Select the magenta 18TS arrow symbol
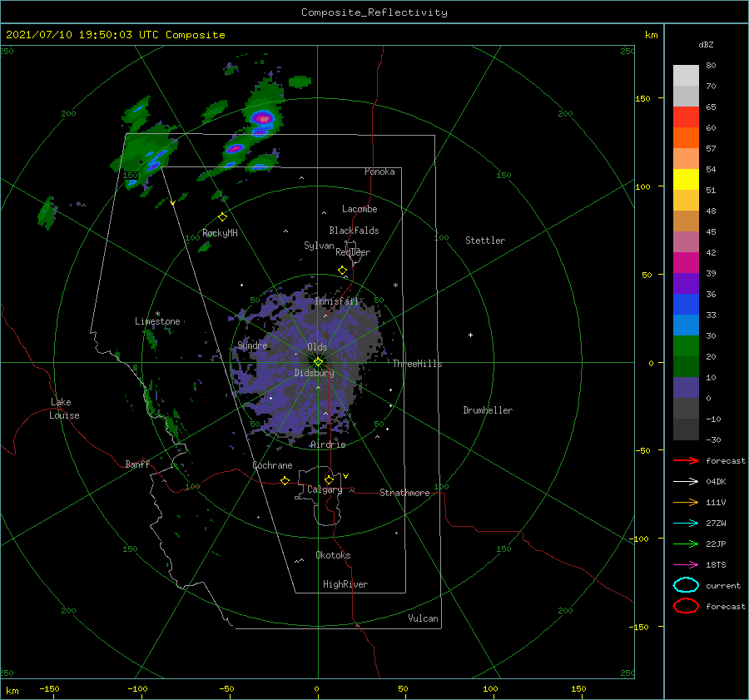 click(686, 565)
